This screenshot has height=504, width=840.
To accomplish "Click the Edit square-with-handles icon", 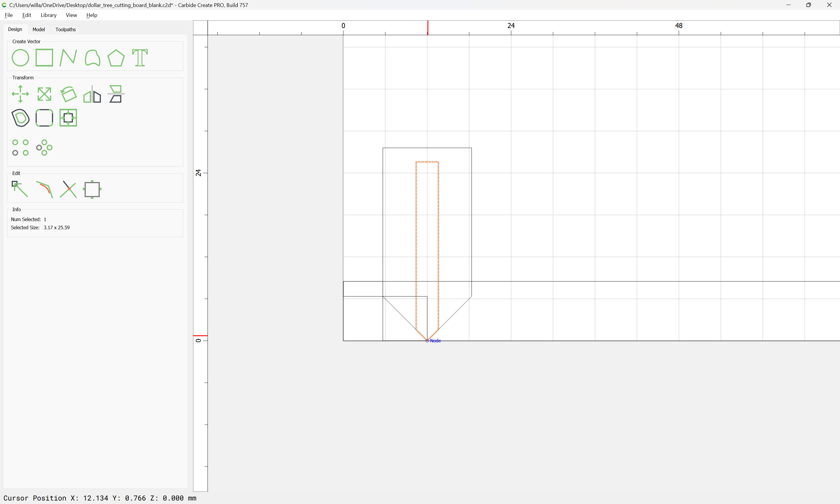I will (92, 190).
